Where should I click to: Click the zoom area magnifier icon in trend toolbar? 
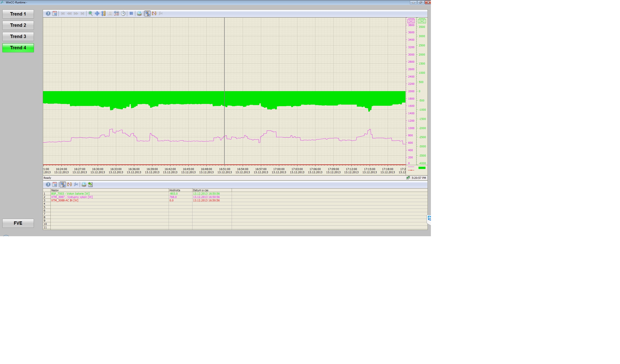(91, 13)
